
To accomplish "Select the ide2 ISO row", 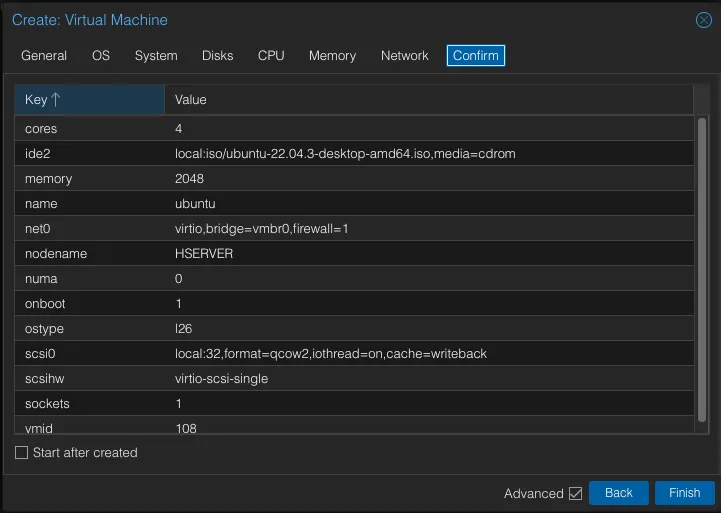I will (345, 154).
